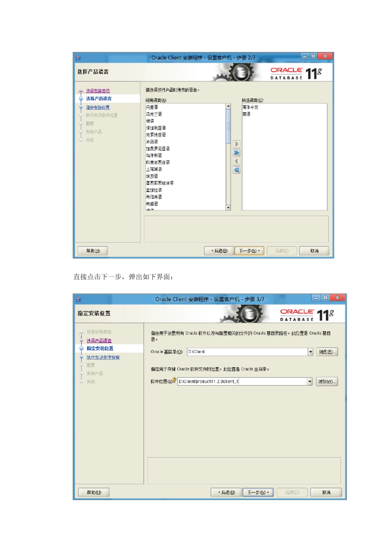Select 俄语 in the available languages list
This screenshot has height=555, width=392.
[150, 121]
